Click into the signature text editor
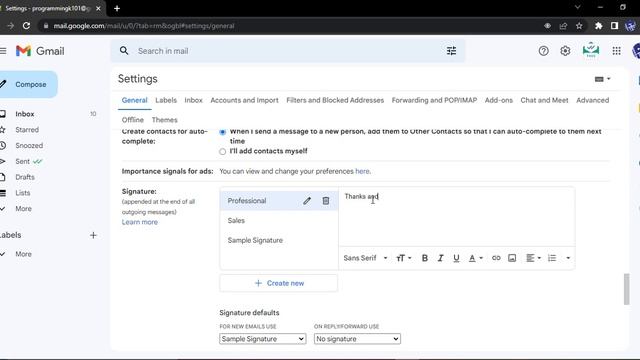The height and width of the screenshot is (360, 640). 457,217
